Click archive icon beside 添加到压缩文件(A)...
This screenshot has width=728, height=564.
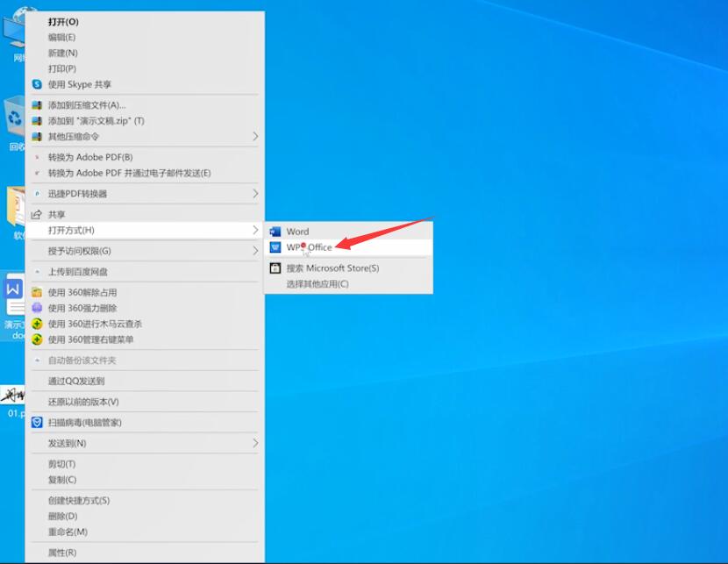pos(37,105)
